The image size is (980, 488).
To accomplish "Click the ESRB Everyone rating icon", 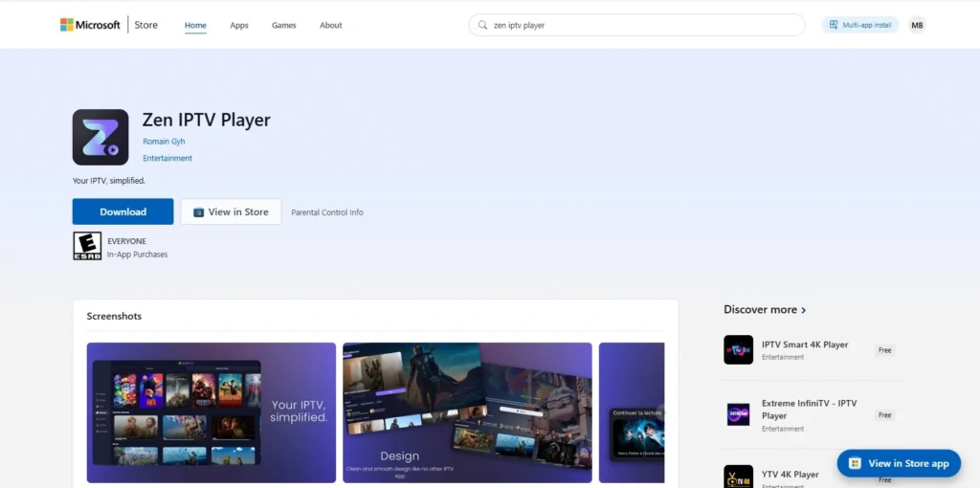I will [x=87, y=246].
